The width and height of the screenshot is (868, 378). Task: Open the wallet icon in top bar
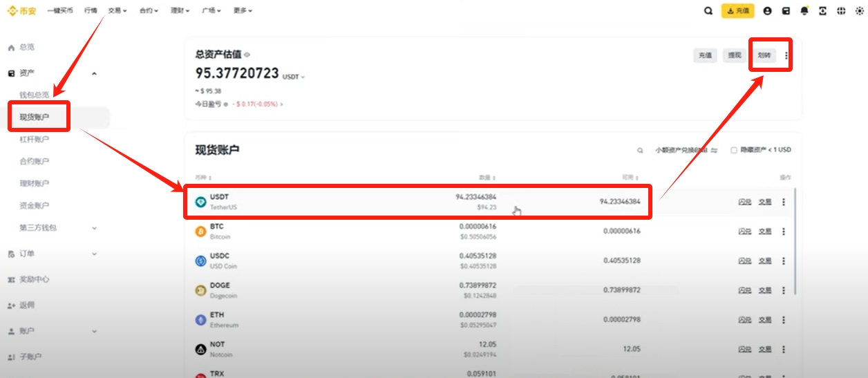coord(786,11)
